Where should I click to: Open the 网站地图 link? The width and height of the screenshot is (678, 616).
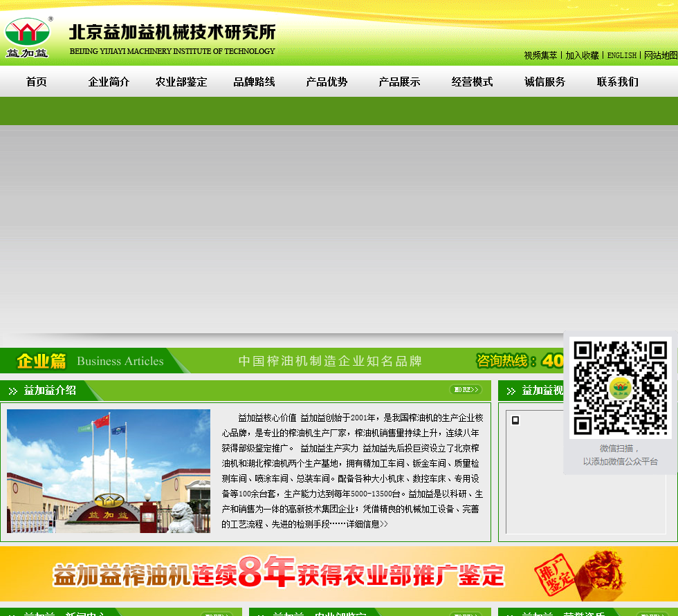(x=661, y=55)
